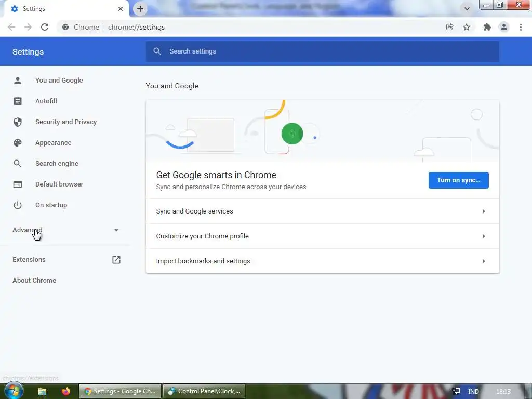Click the share page icon in address bar
This screenshot has height=399, width=532.
click(449, 27)
